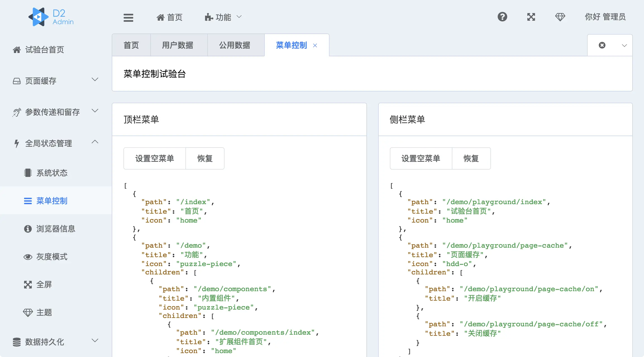This screenshot has width=644, height=357.
Task: Click the fullscreen icon in the header
Action: [x=531, y=17]
